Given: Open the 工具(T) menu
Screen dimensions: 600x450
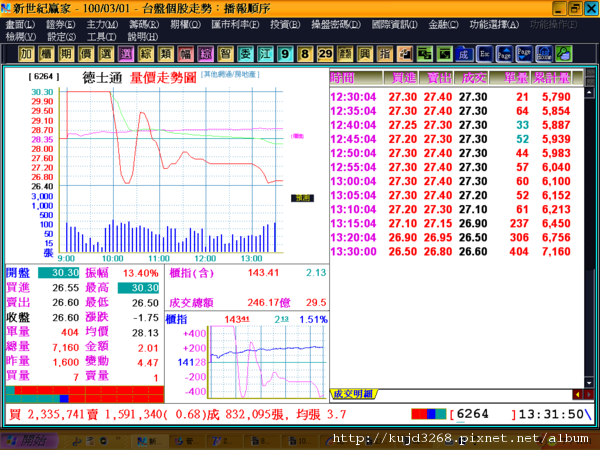Looking at the screenshot, I should click(x=101, y=37).
